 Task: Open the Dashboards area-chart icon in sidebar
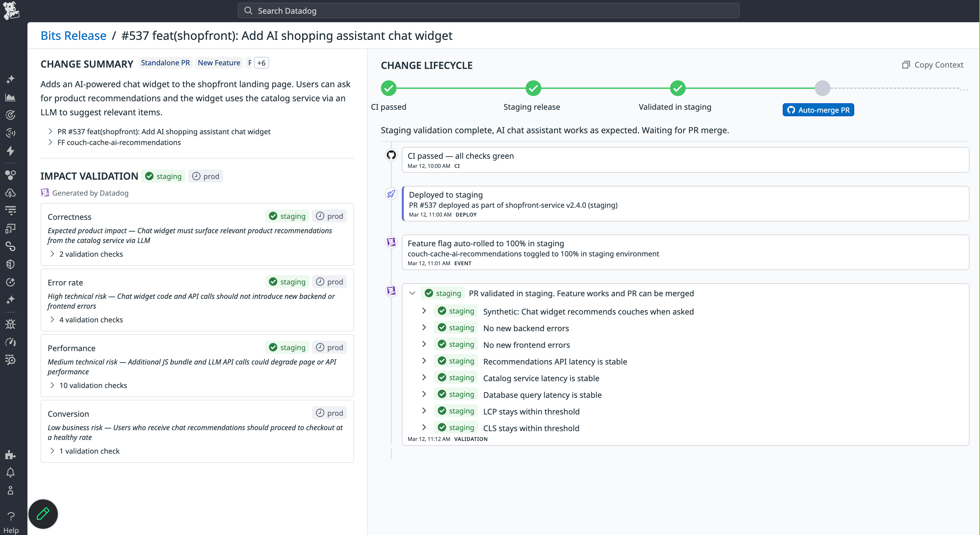click(11, 97)
